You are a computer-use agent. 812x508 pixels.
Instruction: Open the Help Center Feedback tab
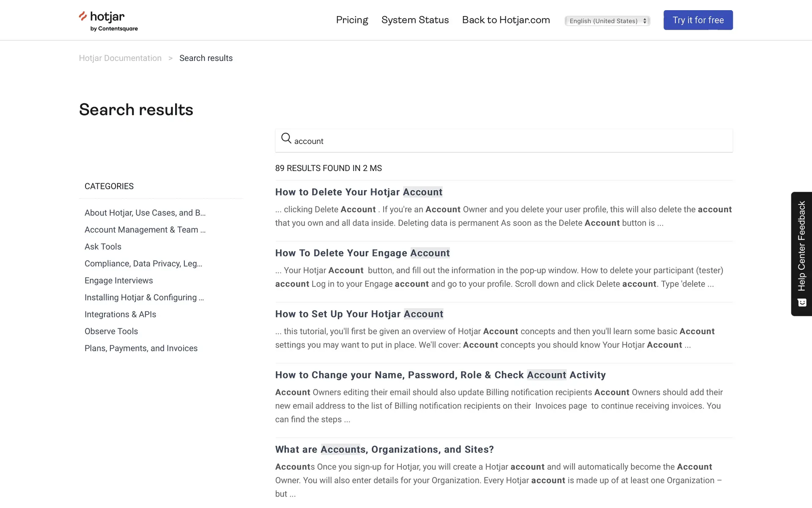pyautogui.click(x=801, y=246)
